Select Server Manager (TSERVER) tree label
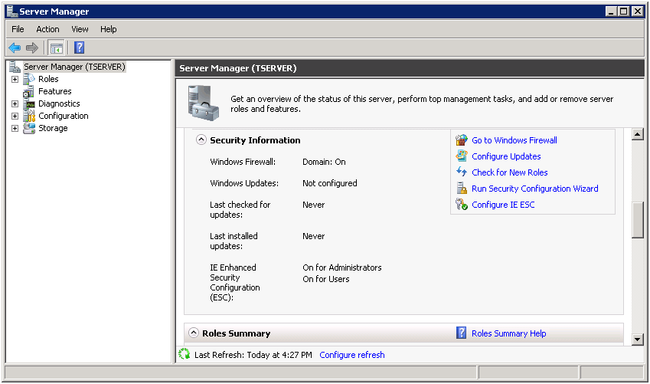This screenshot has width=650, height=384. point(74,67)
